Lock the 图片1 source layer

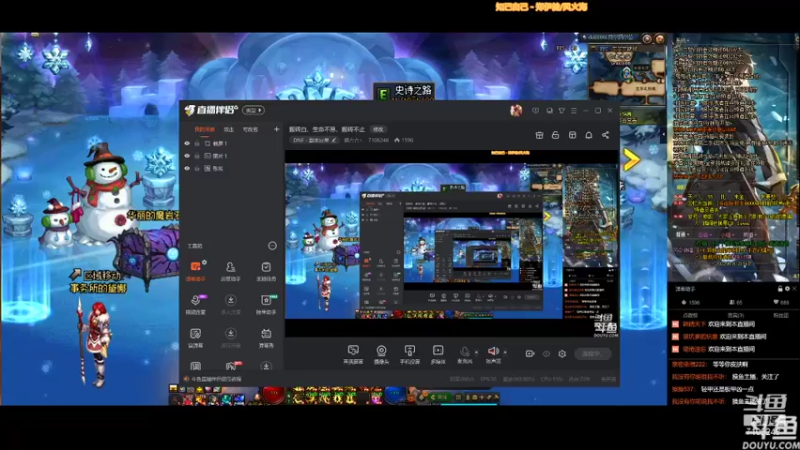click(x=197, y=156)
